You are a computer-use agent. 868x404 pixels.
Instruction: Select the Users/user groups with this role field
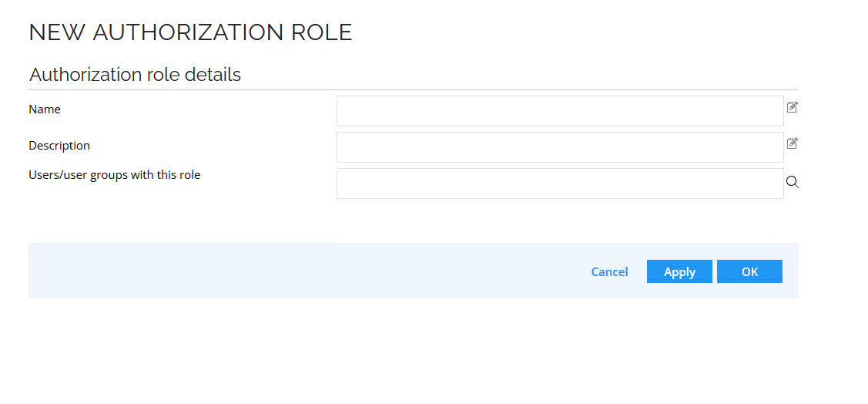560,183
